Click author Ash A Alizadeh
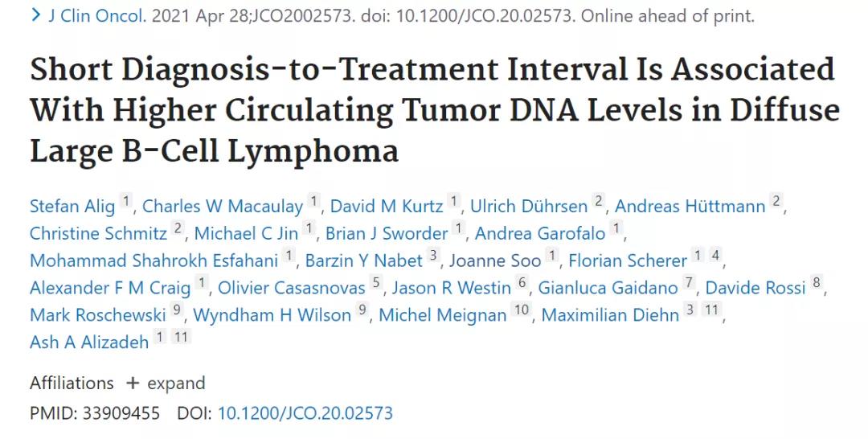The width and height of the screenshot is (868, 439). tap(88, 341)
